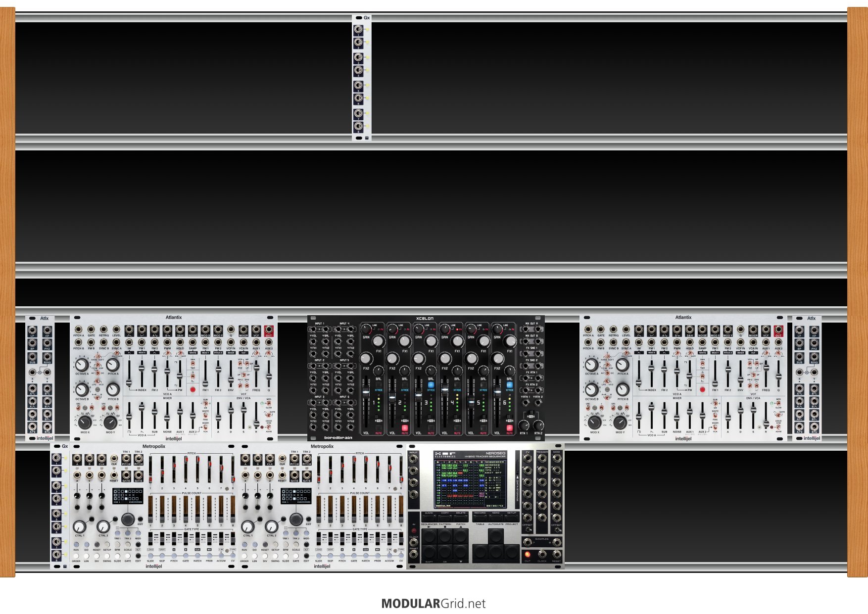Click the TRK 1 button on the right Metropolix
The height and width of the screenshot is (614, 868).
coord(286,533)
